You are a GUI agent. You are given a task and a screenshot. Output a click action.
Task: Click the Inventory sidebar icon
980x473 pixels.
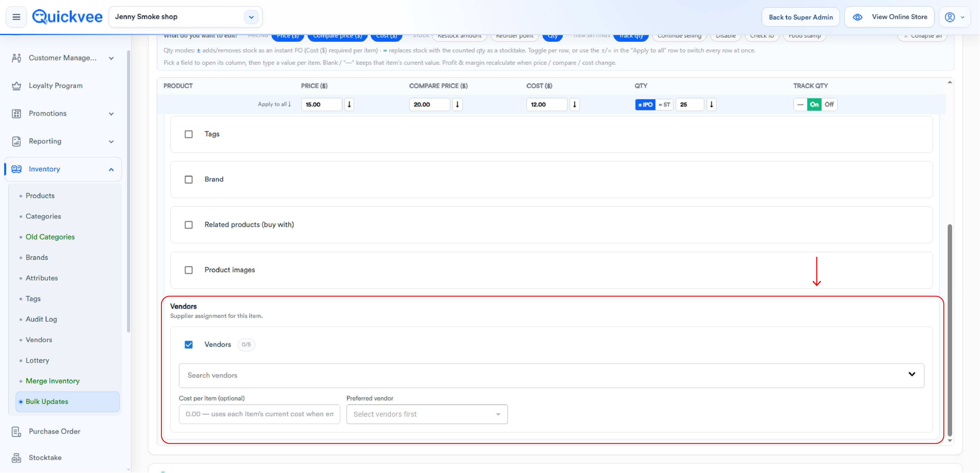click(x=16, y=169)
